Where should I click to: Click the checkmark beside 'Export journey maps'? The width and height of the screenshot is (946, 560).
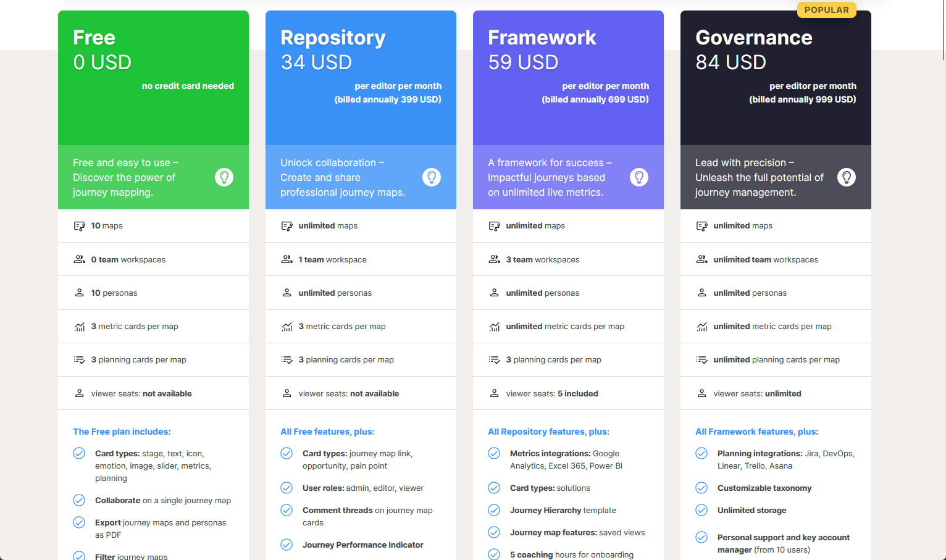pos(79,522)
